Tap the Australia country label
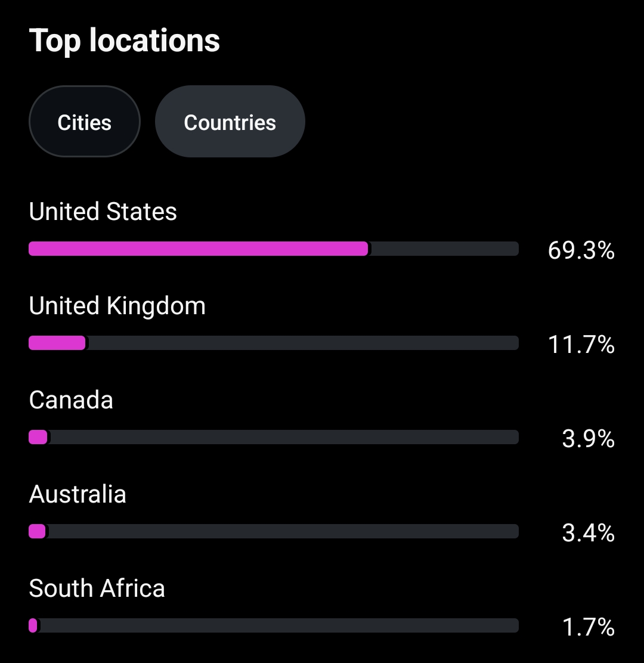Screen dimensions: 644x663 pos(78,494)
